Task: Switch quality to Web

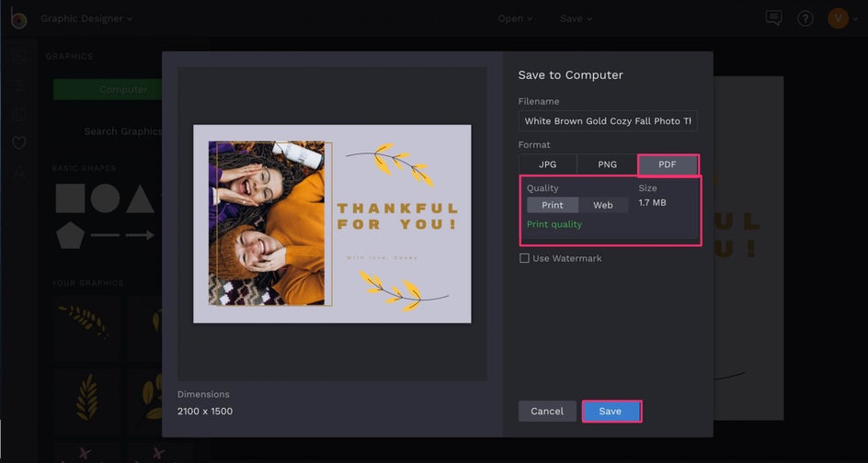Action: (x=603, y=205)
